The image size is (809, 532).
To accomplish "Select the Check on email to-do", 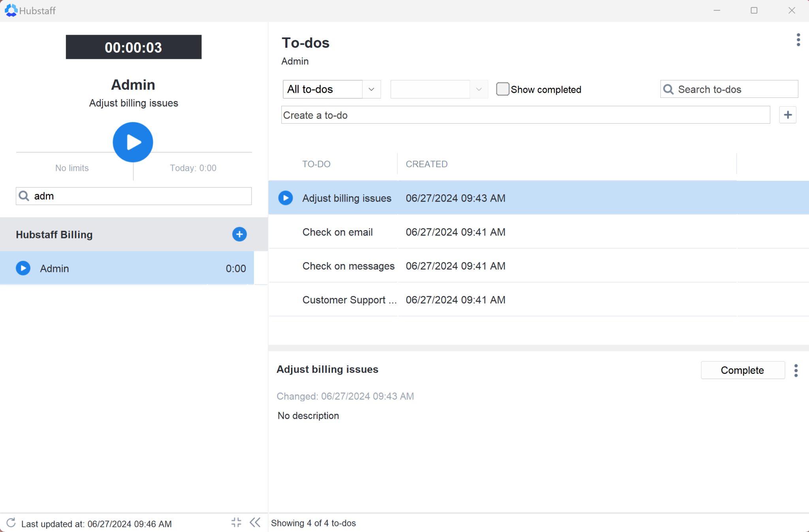I will point(337,232).
